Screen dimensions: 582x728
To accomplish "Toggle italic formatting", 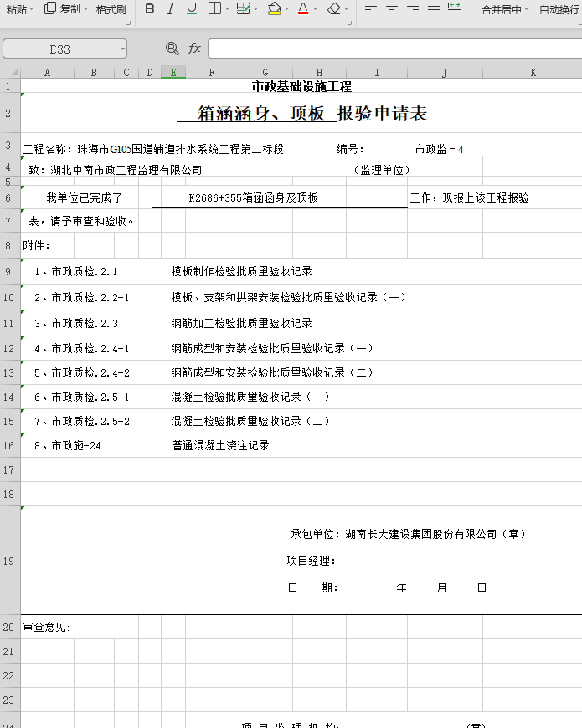I will (171, 9).
